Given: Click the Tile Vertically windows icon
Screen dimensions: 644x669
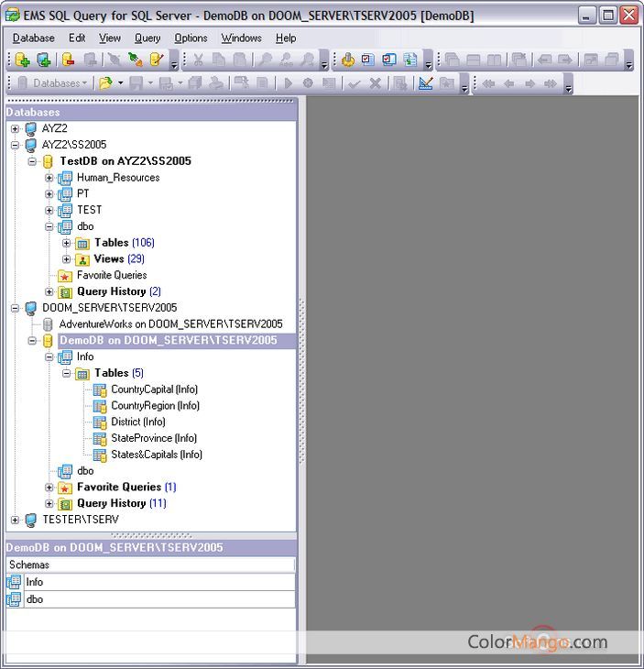Looking at the screenshot, I should coord(495,60).
